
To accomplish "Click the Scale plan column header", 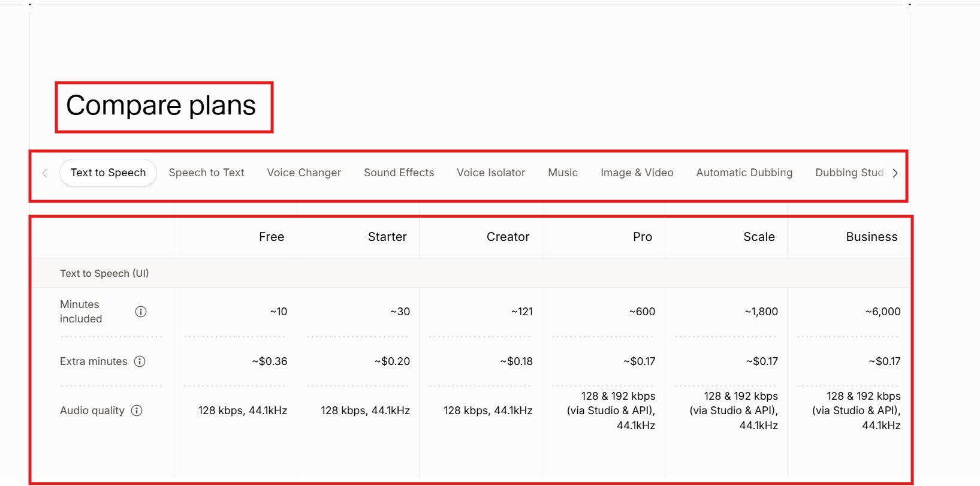I will [759, 237].
